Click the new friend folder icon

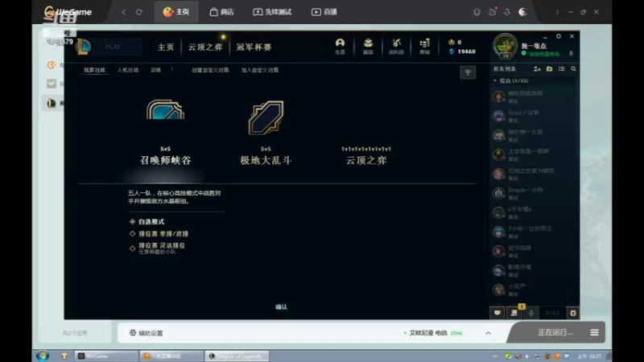tap(550, 69)
